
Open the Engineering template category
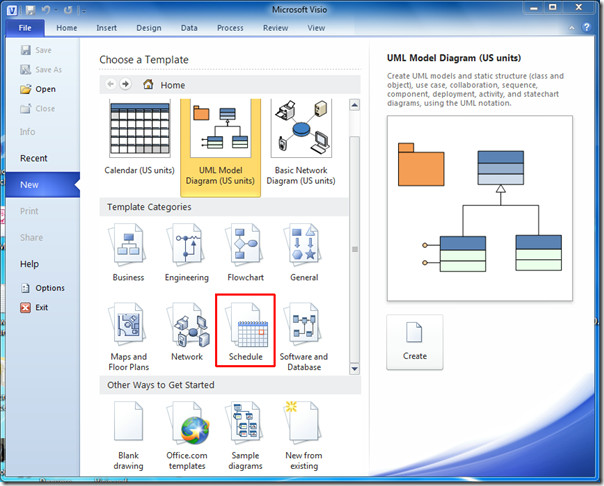click(x=187, y=253)
